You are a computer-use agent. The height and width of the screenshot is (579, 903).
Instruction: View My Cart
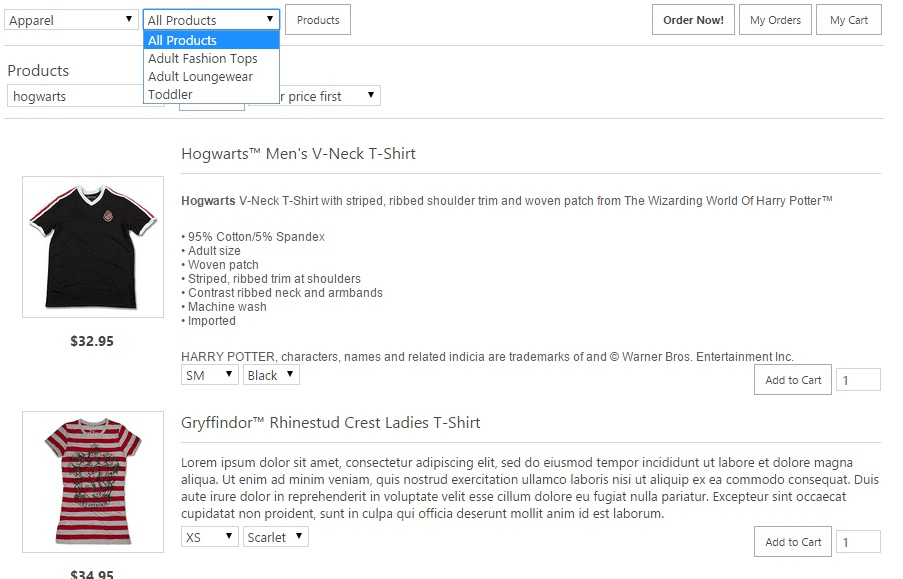[x=849, y=20]
